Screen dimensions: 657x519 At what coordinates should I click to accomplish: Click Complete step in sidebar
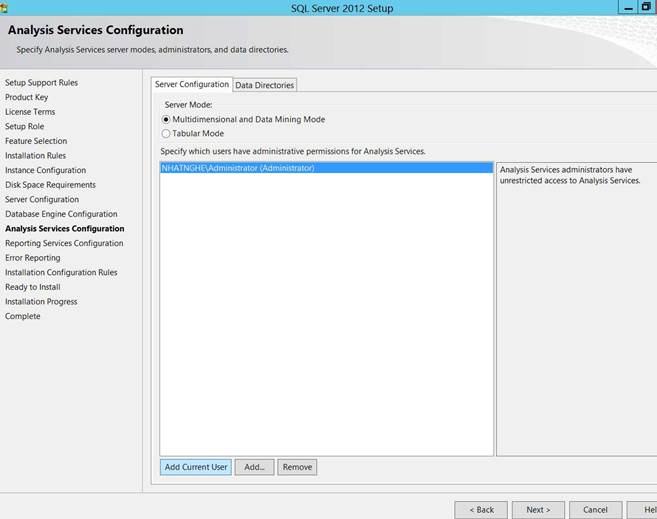23,316
